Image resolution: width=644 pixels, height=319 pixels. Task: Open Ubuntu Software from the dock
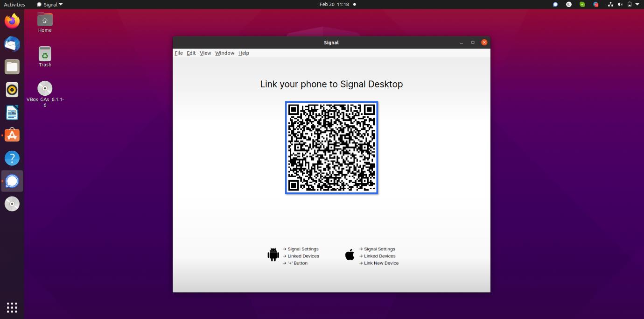point(12,135)
